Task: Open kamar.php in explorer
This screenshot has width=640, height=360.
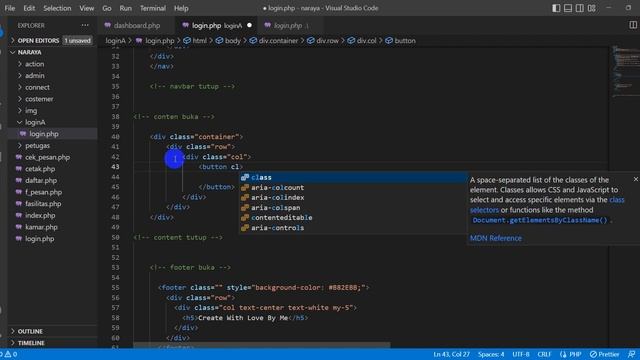Action: [41, 227]
